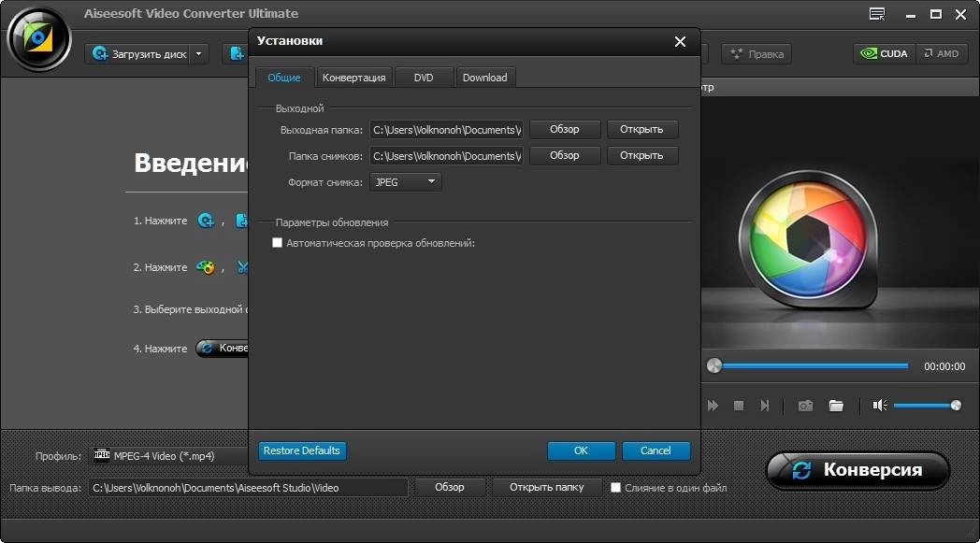The height and width of the screenshot is (543, 980).
Task: Click Обзор next to Выходная папка
Action: [x=565, y=129]
